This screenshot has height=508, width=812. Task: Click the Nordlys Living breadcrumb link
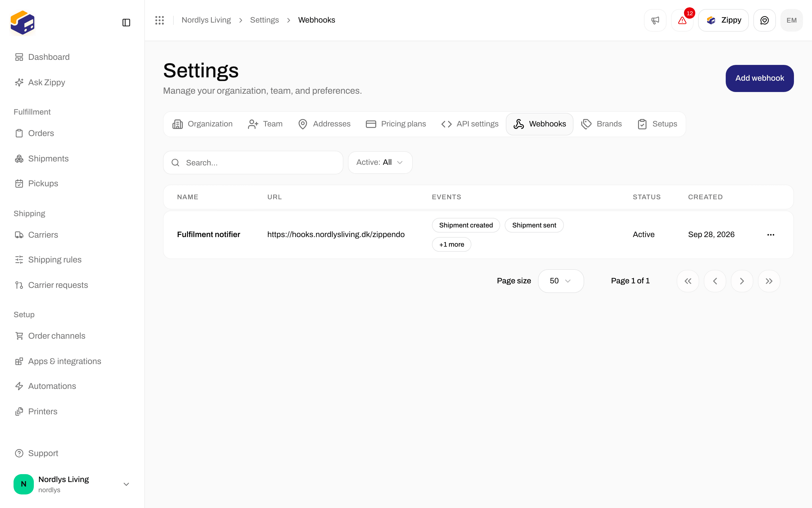pyautogui.click(x=206, y=20)
